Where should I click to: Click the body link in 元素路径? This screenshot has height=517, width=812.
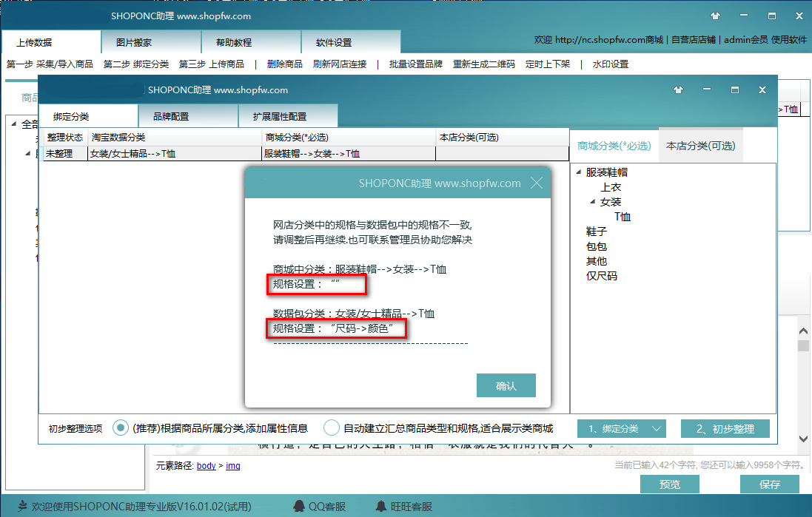tap(206, 466)
